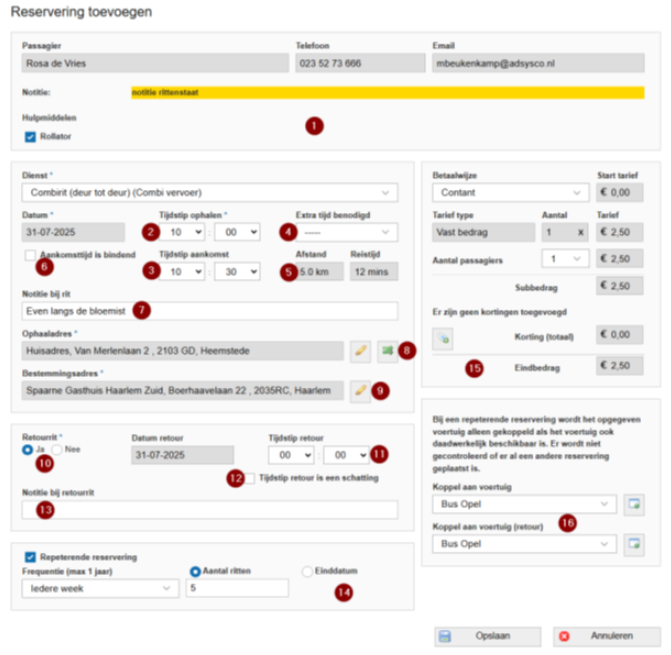The height and width of the screenshot is (655, 671).
Task: Choose the Aantal ritten radio option
Action: (195, 571)
